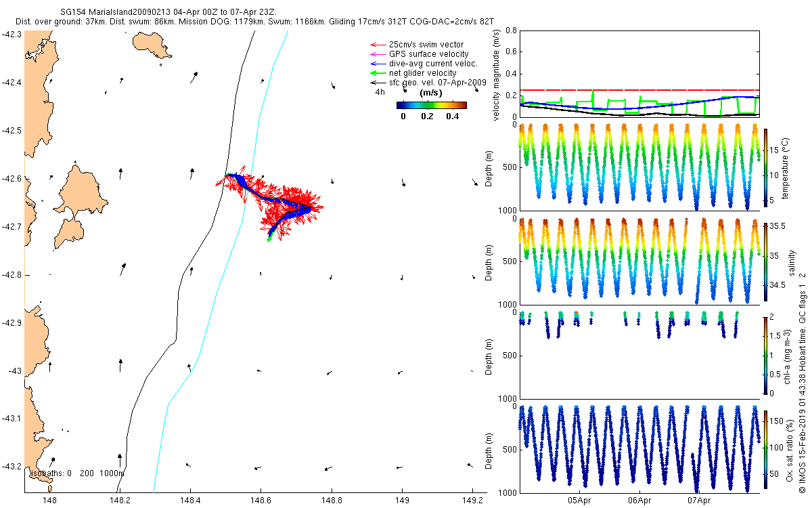The height and width of the screenshot is (508, 812).
Task: Click the chl-a (mg m-3) colorbar
Action: tap(766, 354)
